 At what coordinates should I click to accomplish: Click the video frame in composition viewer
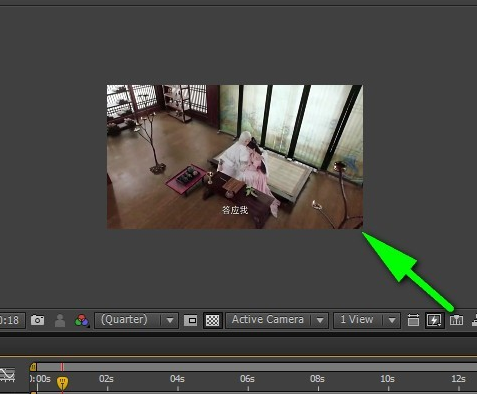pos(235,157)
